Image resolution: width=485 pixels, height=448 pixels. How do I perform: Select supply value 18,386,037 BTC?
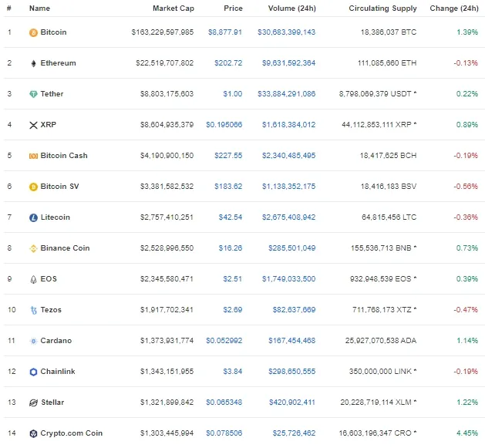389,32
